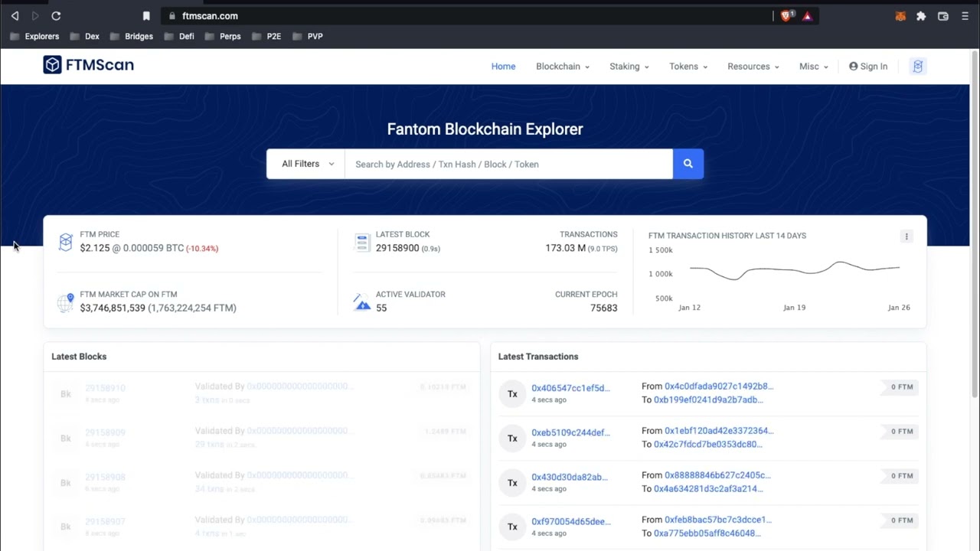Click the browser back arrow
Viewport: 980px width, 551px height.
coord(15,15)
